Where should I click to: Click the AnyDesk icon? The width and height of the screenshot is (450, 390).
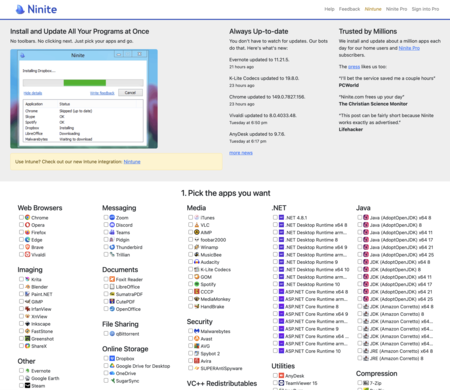(x=281, y=376)
